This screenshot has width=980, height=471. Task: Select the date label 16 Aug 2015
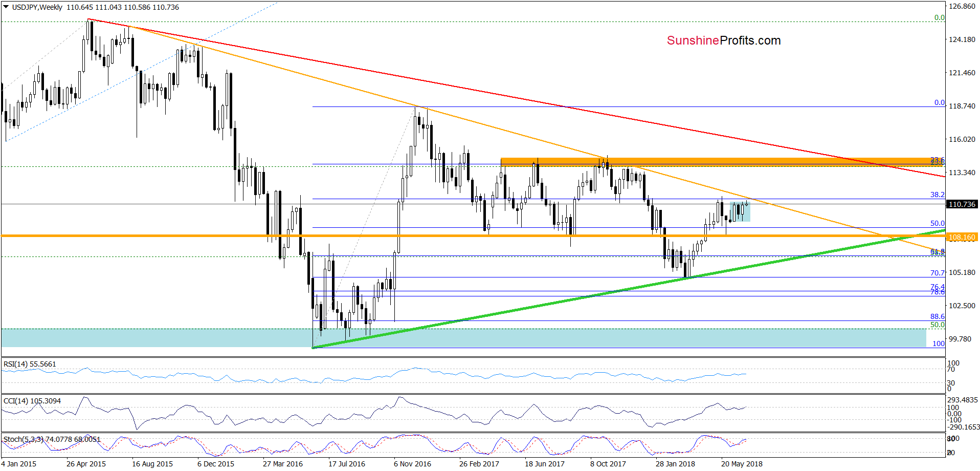pos(152,464)
